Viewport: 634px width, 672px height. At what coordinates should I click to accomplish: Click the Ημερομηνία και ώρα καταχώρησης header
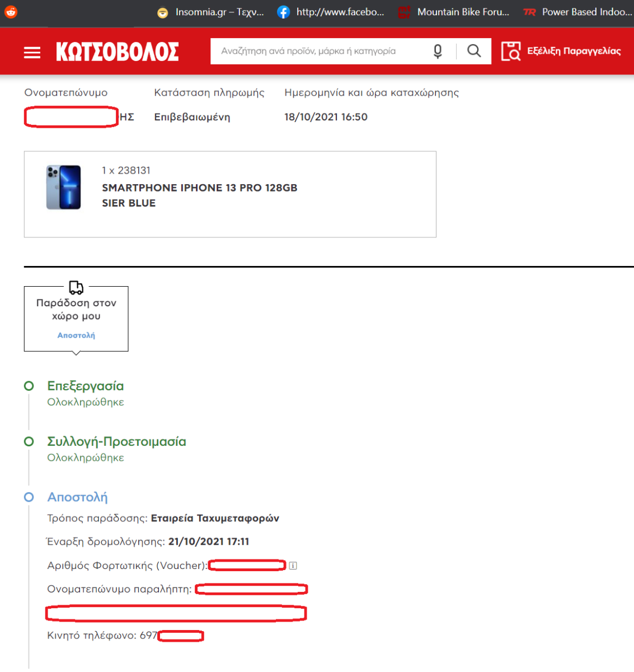pyautogui.click(x=372, y=92)
